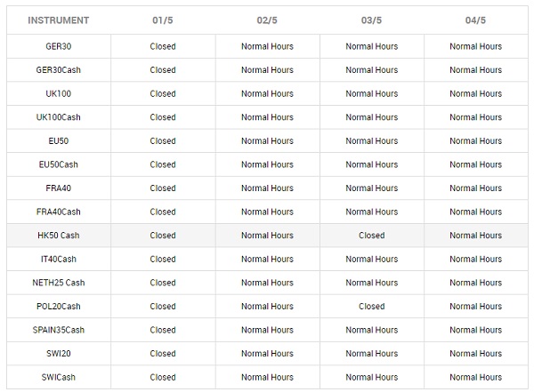Click the GER30 instrument cell
This screenshot has height=392, width=534.
tap(59, 46)
